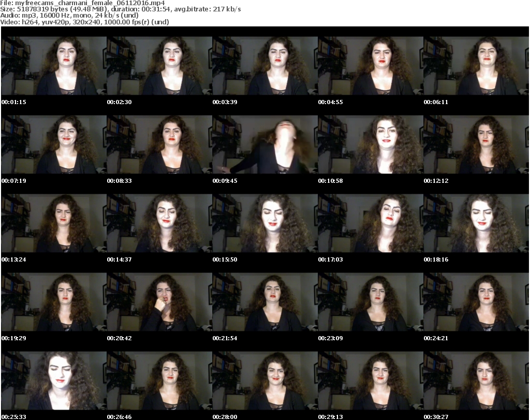This screenshot has height=420, width=530.
Task: Select the thumbnail at 00:07:19
Action: coord(54,144)
